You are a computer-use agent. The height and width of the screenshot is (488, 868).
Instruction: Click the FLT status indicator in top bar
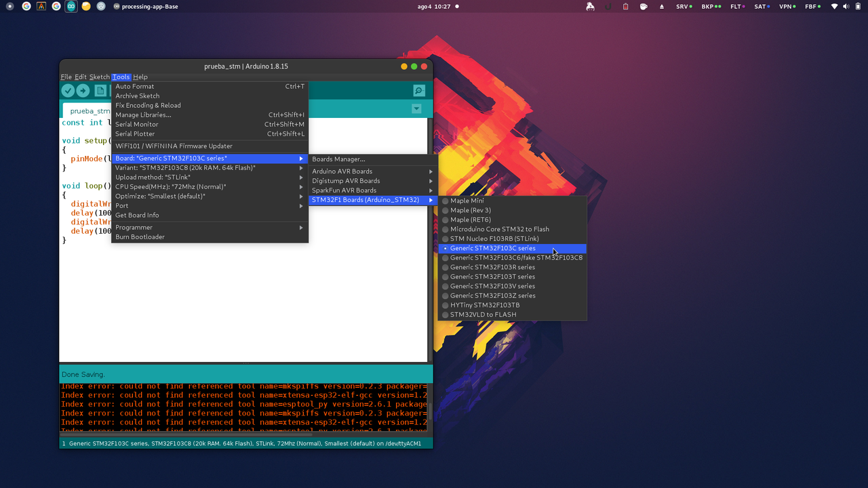pyautogui.click(x=737, y=6)
